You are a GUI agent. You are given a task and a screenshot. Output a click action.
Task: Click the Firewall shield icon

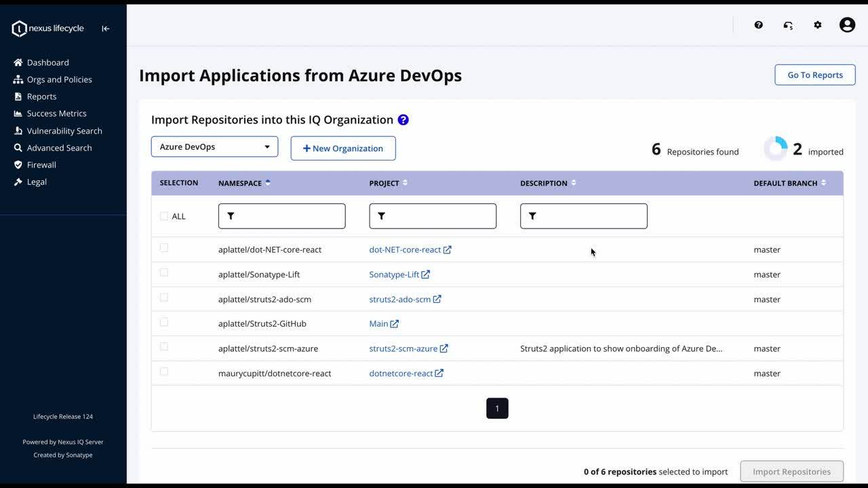(x=18, y=165)
